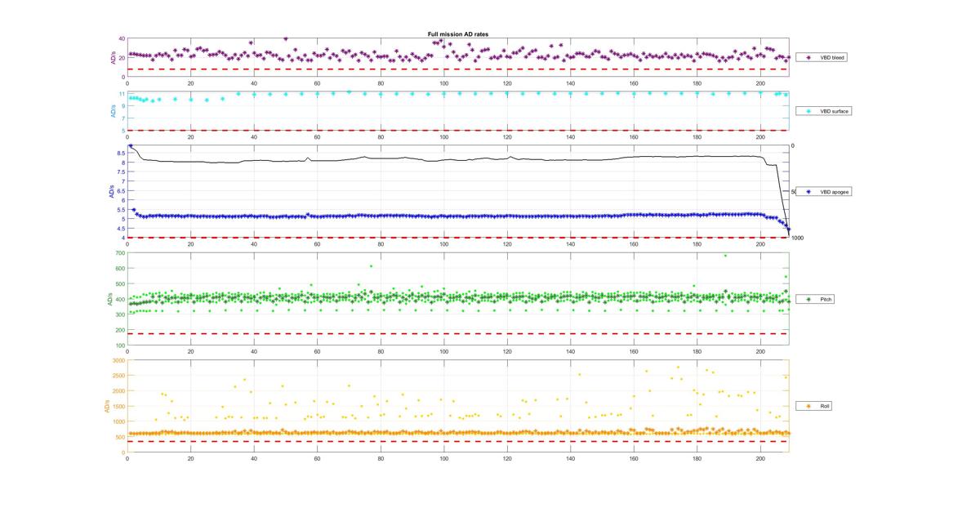
Task: Click the purple AD/s label of the VBD bleed plot
Action: coord(113,58)
